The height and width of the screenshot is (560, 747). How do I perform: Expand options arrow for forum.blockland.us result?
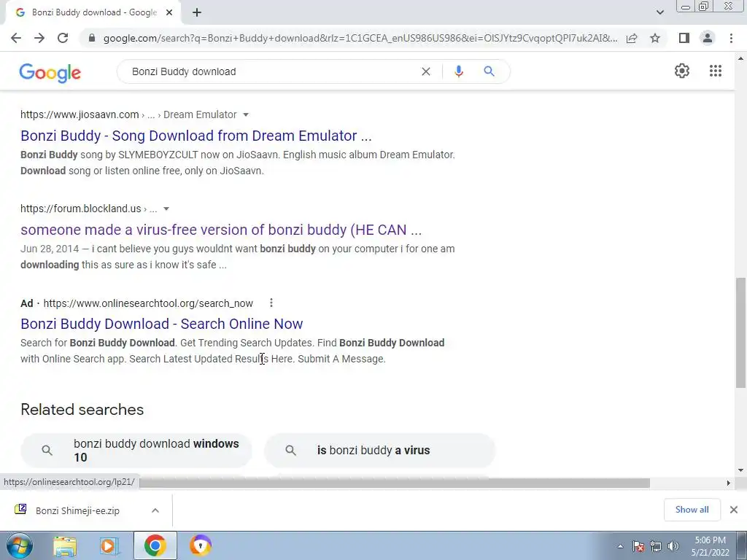click(x=166, y=209)
